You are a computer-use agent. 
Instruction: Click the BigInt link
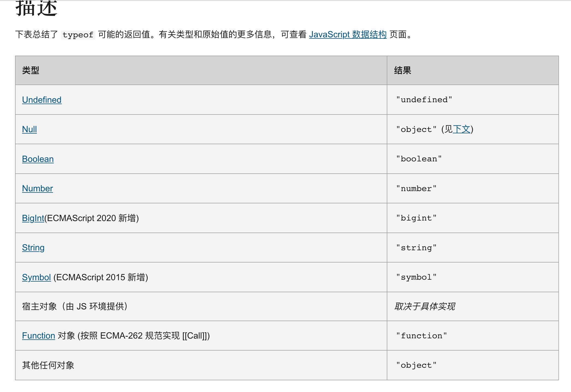(x=33, y=218)
